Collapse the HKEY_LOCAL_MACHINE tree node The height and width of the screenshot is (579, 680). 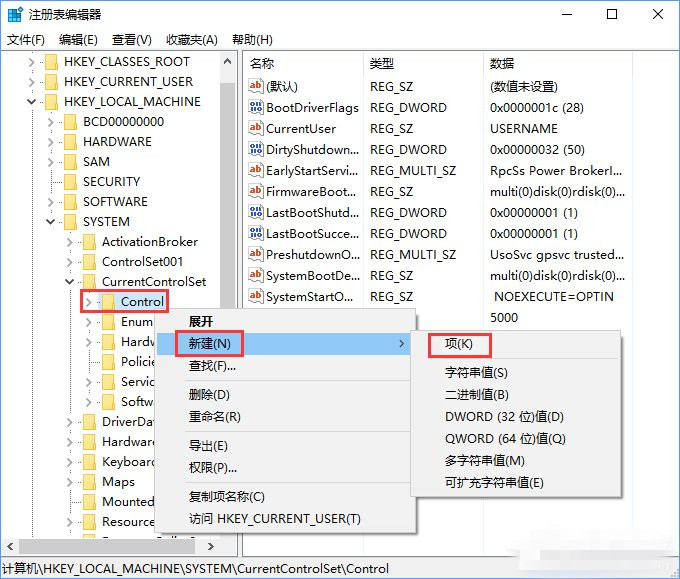point(32,101)
